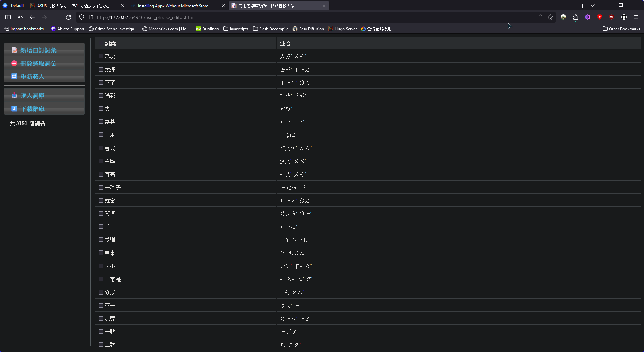Tick the checkbox beside 嘉義
Screen dimensions: 644x352
(101, 122)
